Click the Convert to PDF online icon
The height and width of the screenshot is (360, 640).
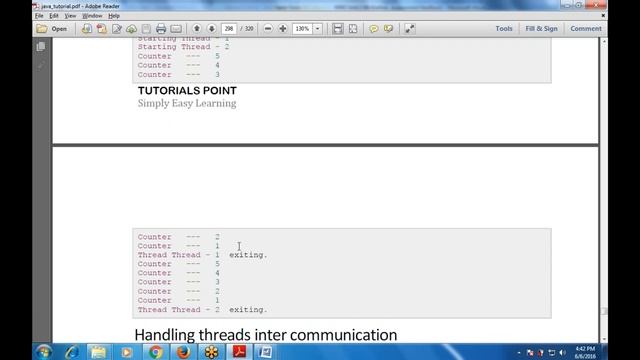click(x=87, y=29)
